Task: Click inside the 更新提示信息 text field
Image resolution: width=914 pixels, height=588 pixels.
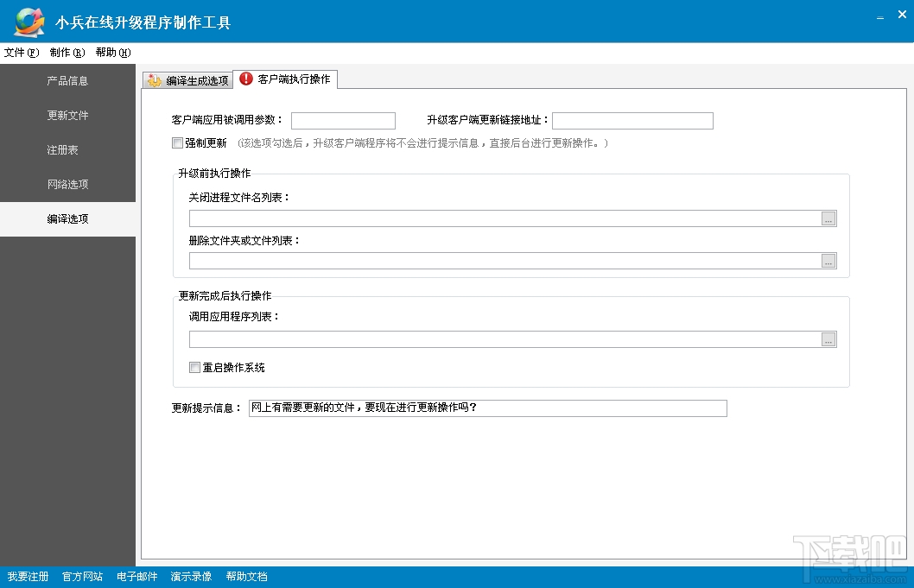Action: [x=488, y=408]
